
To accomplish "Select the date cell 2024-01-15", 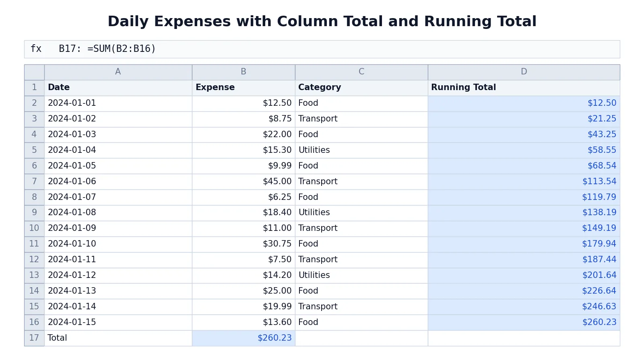I will click(x=118, y=323).
